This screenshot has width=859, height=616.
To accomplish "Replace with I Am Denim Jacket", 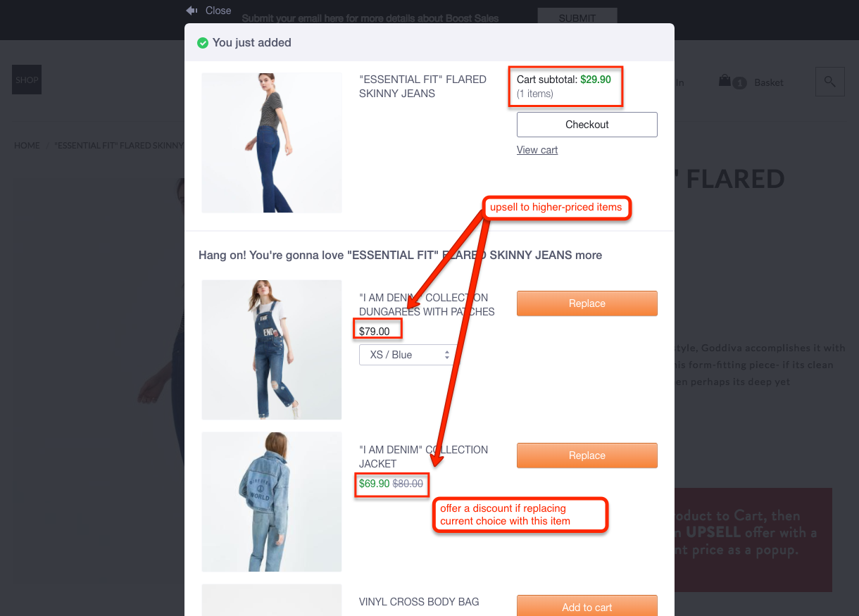I will tap(587, 455).
